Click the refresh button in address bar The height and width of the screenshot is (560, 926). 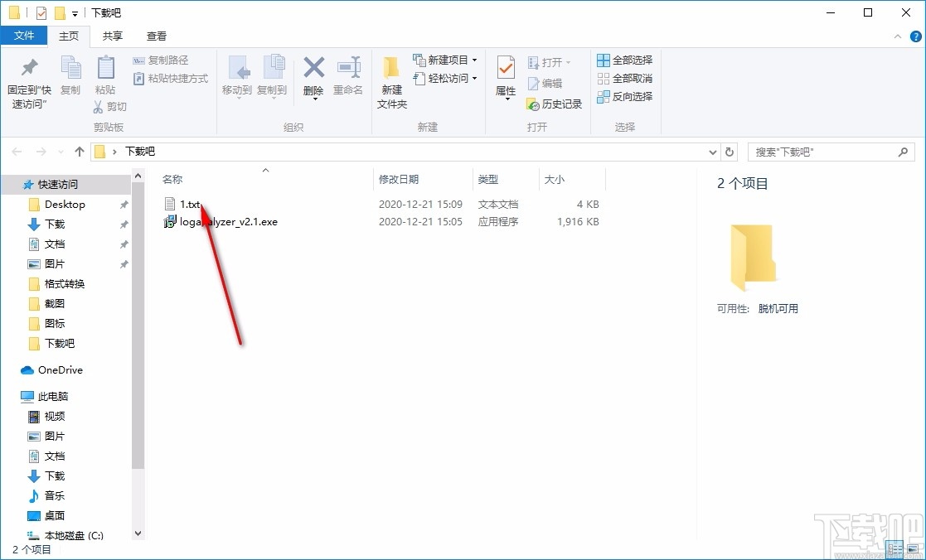pyautogui.click(x=729, y=152)
